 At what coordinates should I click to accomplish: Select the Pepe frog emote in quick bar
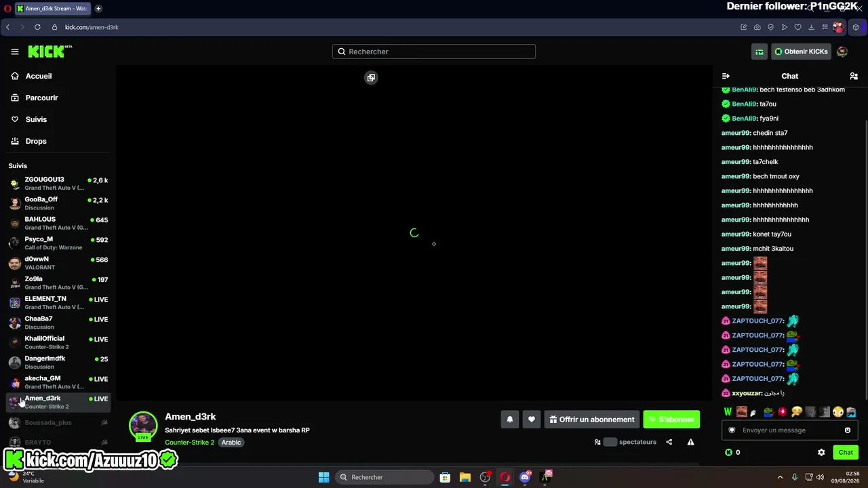pyautogui.click(x=768, y=411)
